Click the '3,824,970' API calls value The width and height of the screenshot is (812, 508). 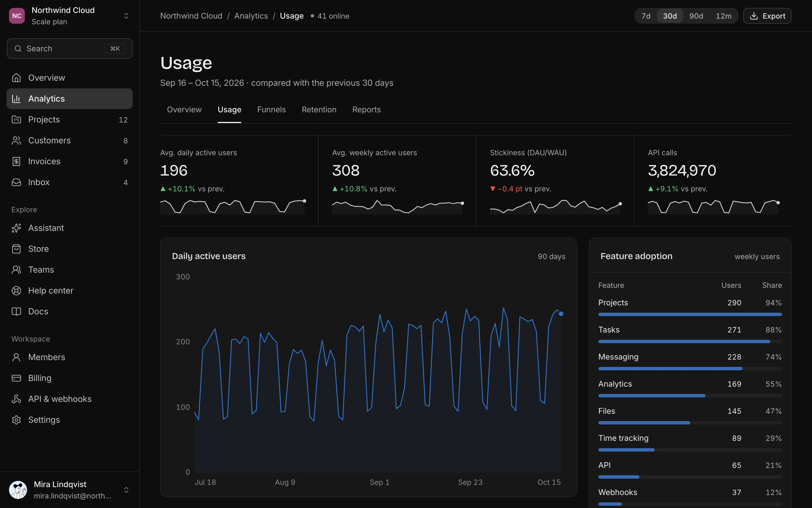coord(682,170)
